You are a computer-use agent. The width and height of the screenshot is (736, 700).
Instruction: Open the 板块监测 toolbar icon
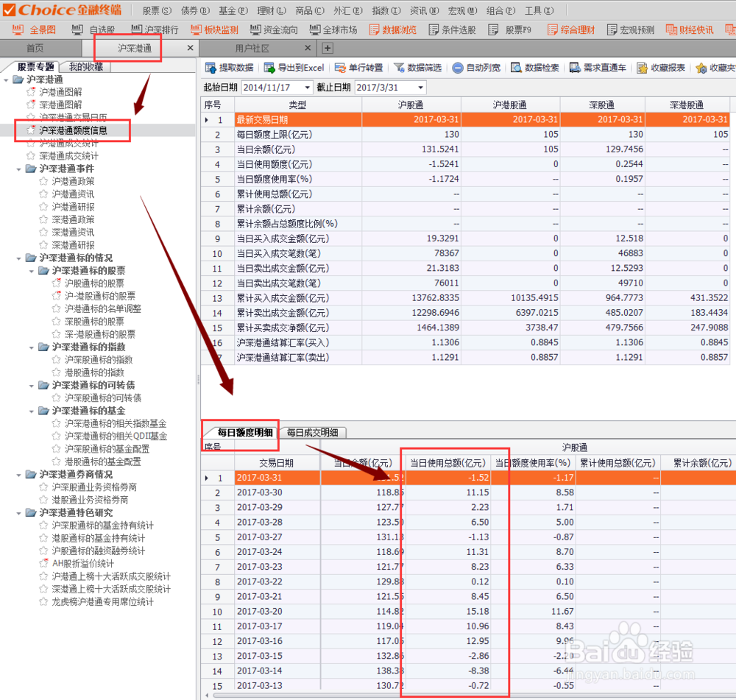[197, 30]
